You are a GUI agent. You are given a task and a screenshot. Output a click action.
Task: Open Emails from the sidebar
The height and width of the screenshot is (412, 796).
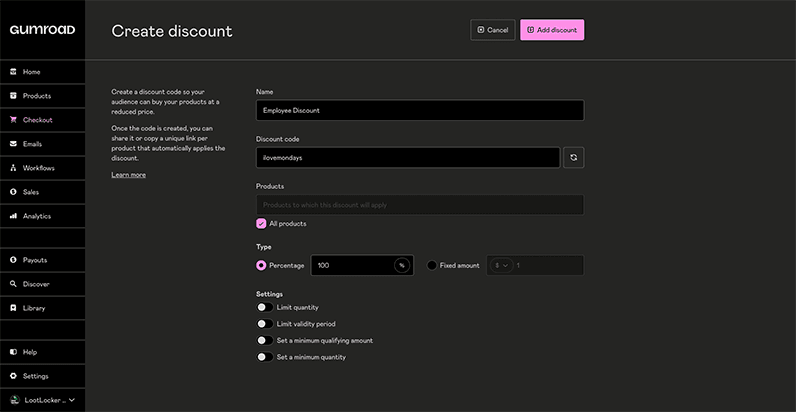[43, 144]
